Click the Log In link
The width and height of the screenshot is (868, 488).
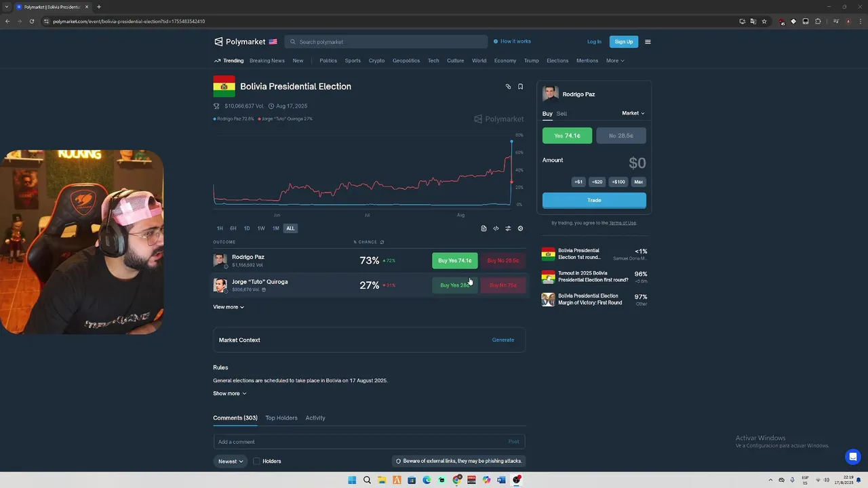[x=594, y=42]
